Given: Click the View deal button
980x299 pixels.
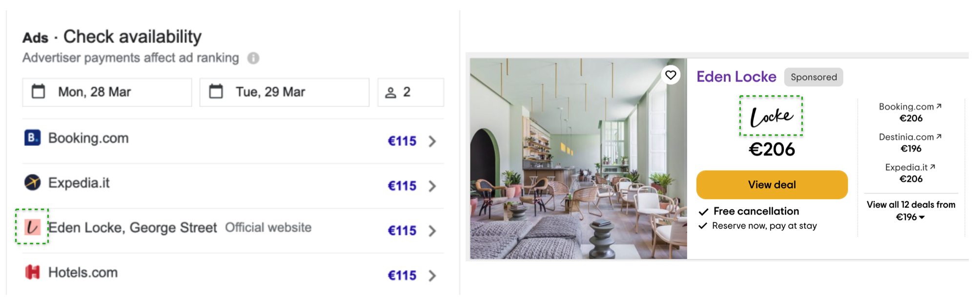Looking at the screenshot, I should [x=772, y=185].
